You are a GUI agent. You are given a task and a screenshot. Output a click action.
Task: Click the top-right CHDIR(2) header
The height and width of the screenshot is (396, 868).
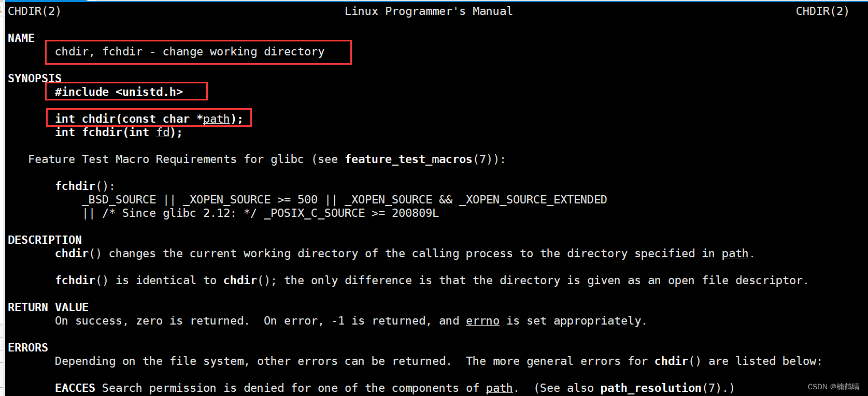(822, 11)
